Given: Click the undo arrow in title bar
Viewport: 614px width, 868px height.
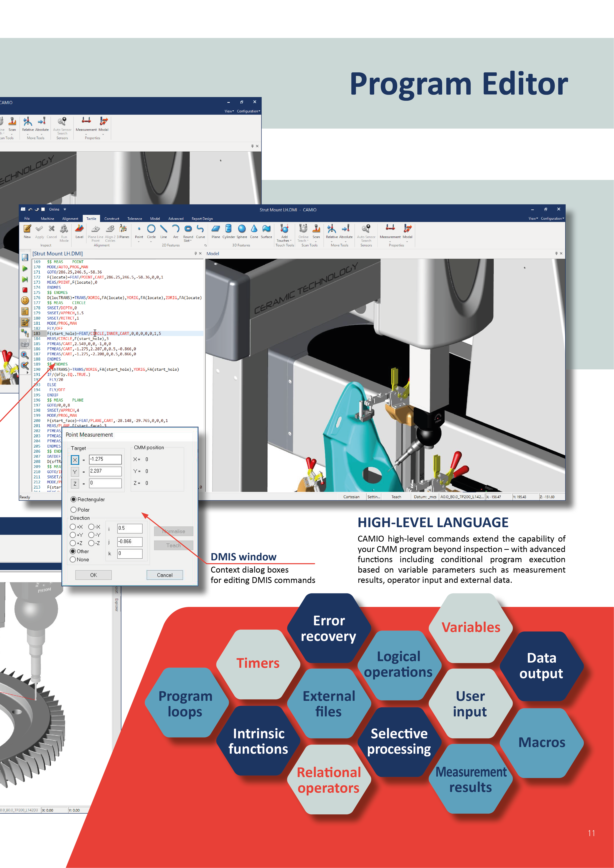Looking at the screenshot, I should coord(31,209).
